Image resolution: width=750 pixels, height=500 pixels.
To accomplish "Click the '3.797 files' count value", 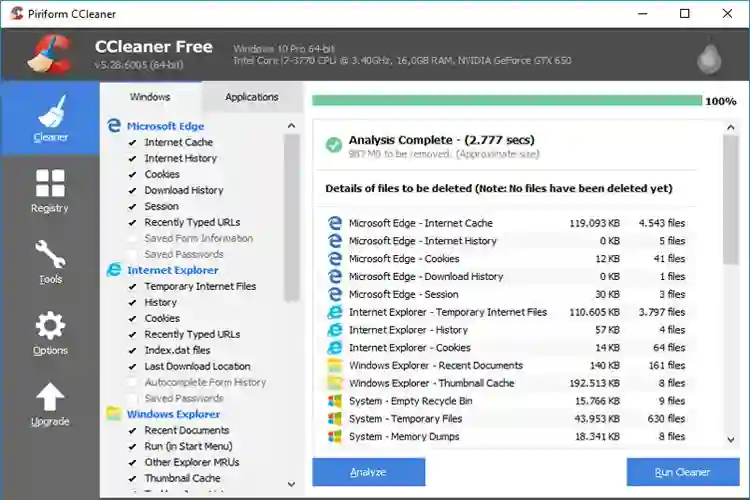I will [662, 312].
